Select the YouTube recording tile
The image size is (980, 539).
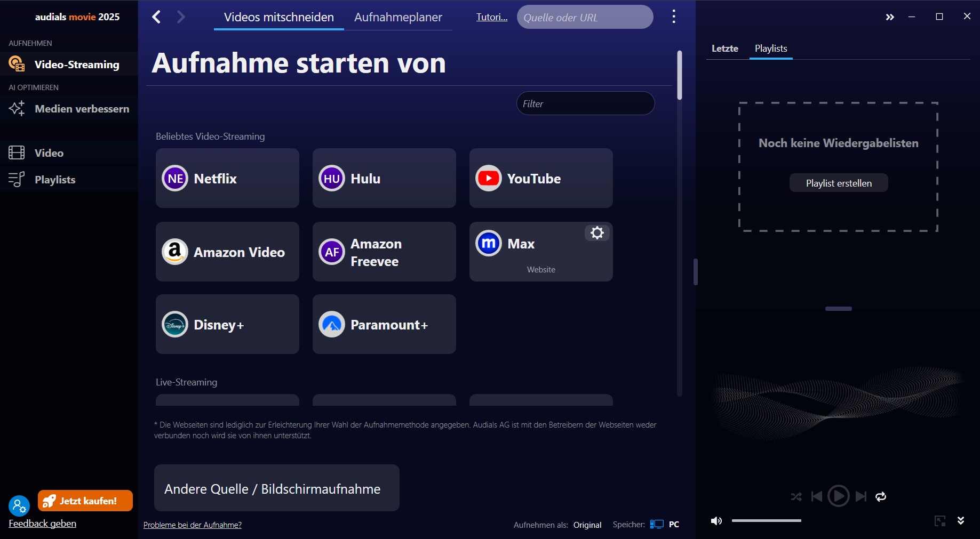click(x=541, y=178)
